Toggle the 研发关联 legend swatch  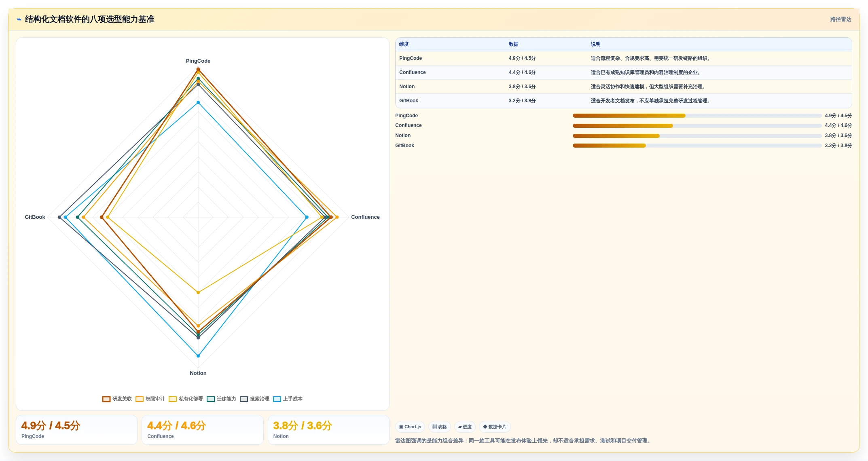click(106, 399)
